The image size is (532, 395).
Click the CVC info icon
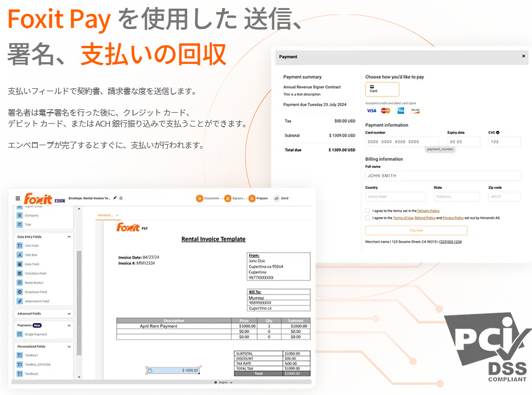tap(498, 132)
